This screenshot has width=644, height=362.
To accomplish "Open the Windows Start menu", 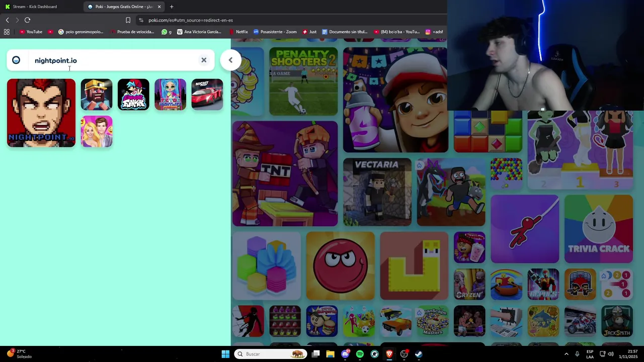I will tap(225, 354).
